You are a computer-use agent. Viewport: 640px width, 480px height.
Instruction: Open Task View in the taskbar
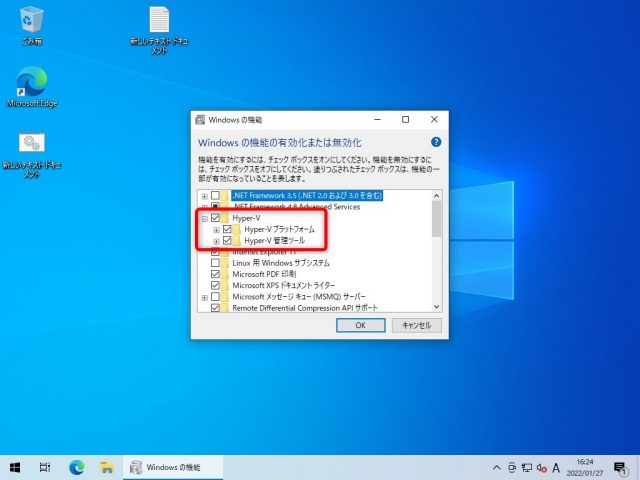pyautogui.click(x=46, y=467)
